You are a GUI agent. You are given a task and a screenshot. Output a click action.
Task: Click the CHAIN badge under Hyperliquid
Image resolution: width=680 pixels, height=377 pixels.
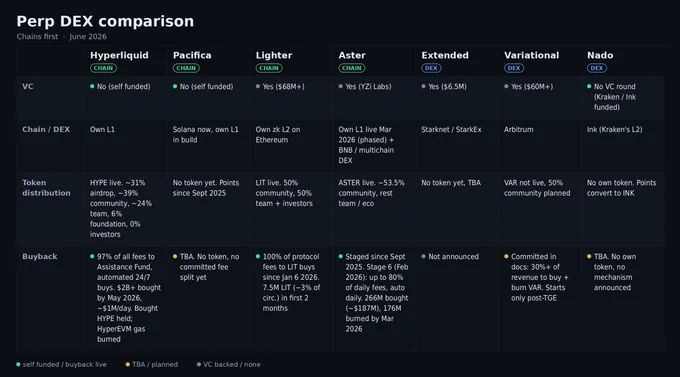(x=103, y=68)
